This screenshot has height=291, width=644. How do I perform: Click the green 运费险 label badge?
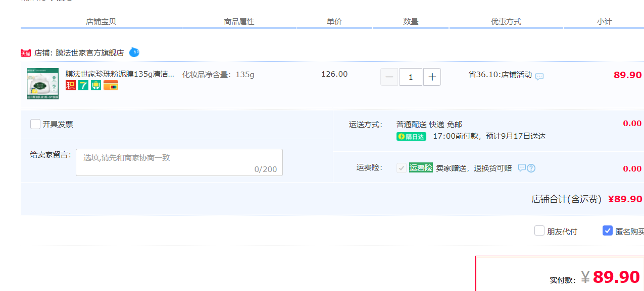(421, 168)
